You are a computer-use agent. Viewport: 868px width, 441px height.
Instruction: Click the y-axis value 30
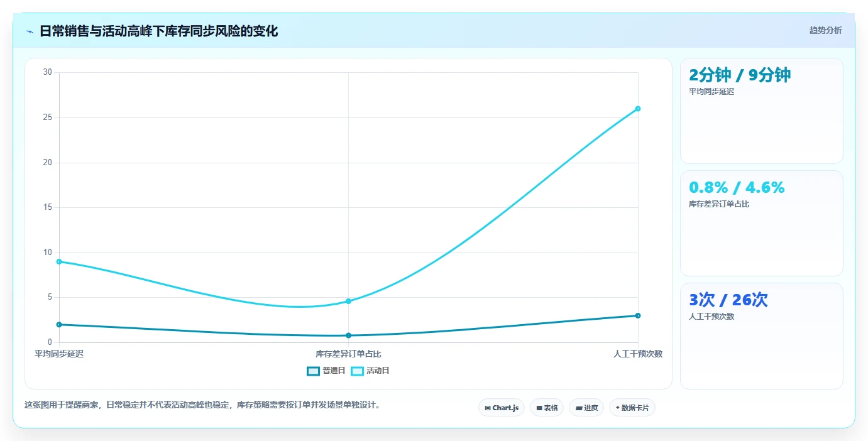48,72
